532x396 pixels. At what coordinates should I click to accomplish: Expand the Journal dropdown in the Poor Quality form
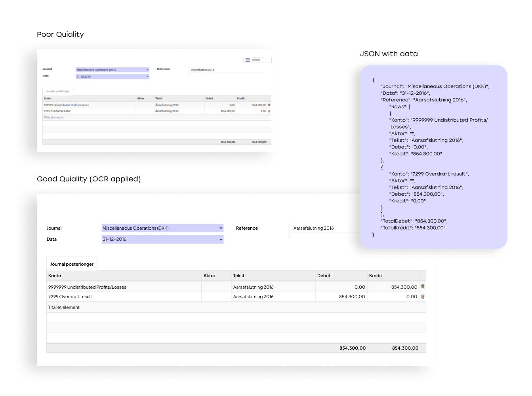coord(147,70)
